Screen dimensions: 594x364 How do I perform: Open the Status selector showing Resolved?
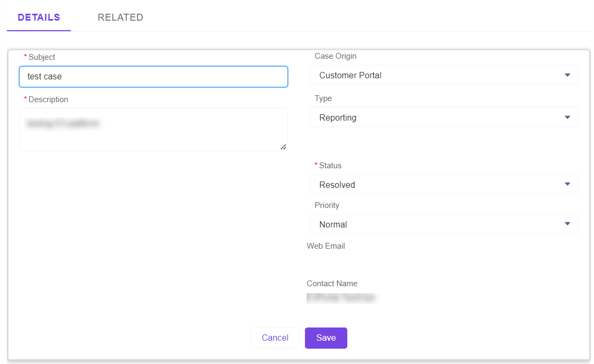coord(444,184)
